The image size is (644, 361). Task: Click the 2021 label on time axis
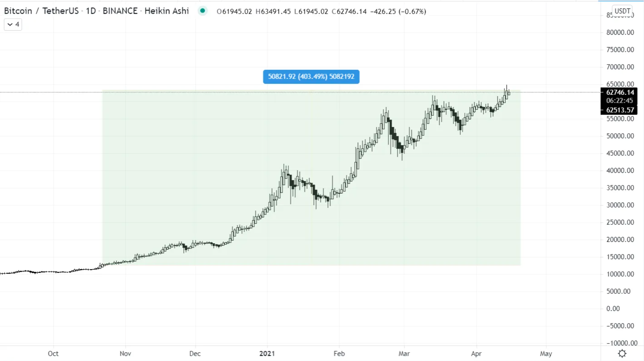pos(267,354)
